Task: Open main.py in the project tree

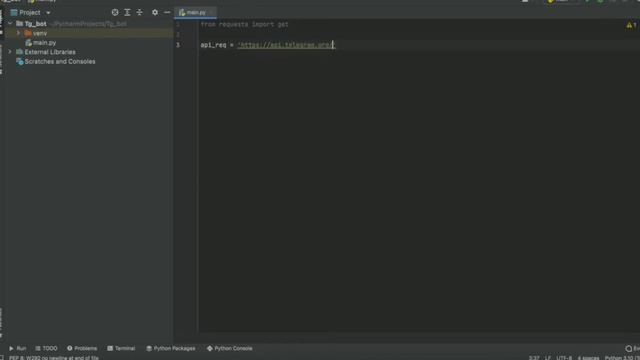Action: [44, 43]
